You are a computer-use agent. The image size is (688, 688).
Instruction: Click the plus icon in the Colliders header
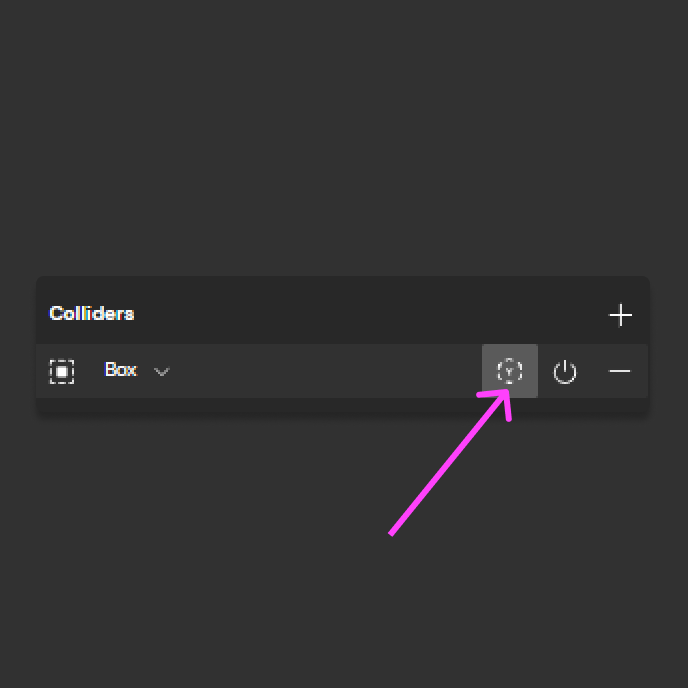620,315
